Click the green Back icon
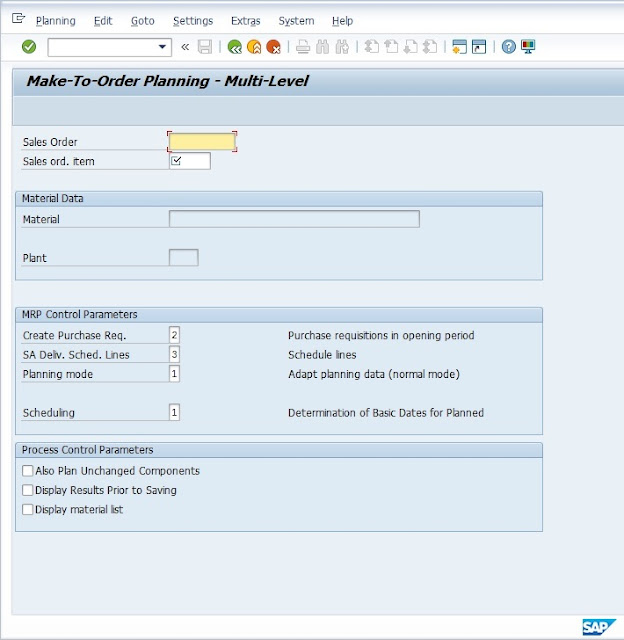Screen dimensions: 624x640 click(235, 47)
